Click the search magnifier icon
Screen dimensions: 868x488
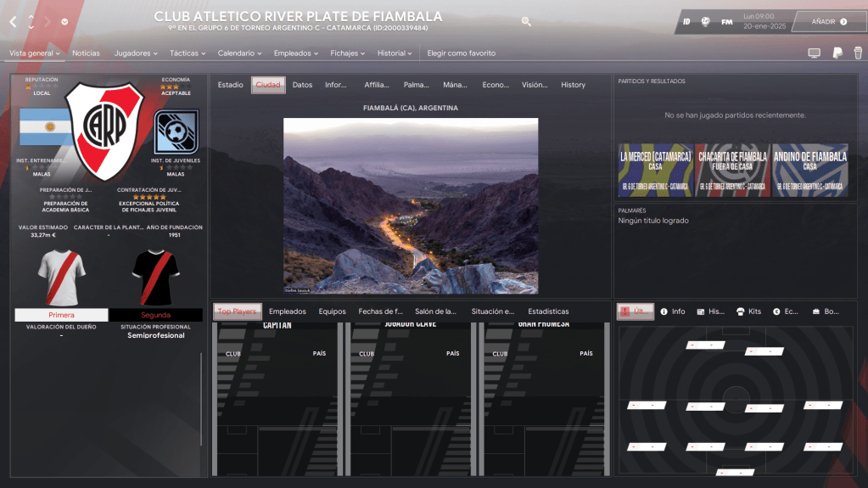526,21
